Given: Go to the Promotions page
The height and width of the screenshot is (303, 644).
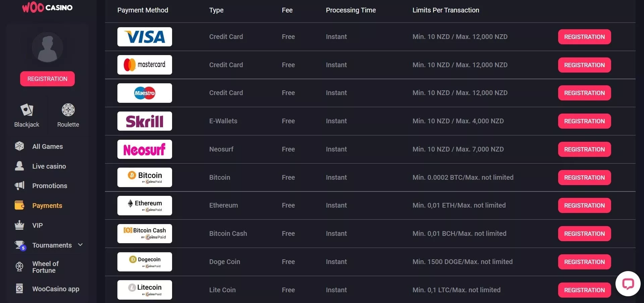Looking at the screenshot, I should click(50, 186).
